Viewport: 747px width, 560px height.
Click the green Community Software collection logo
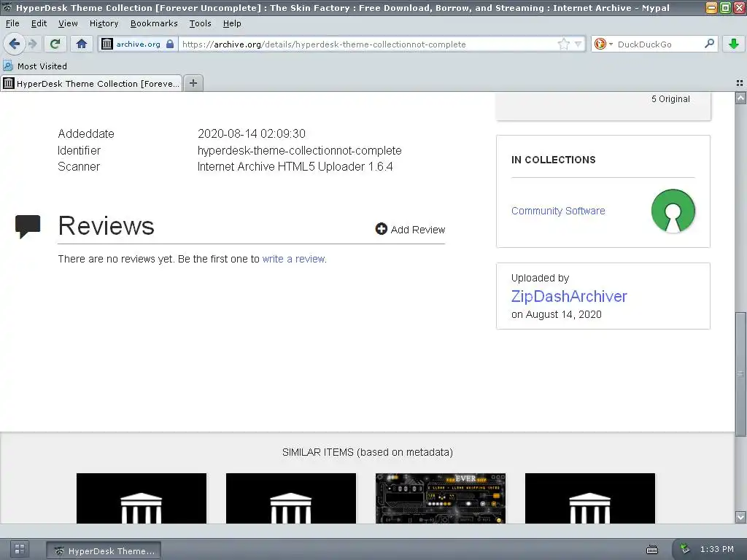tap(673, 211)
